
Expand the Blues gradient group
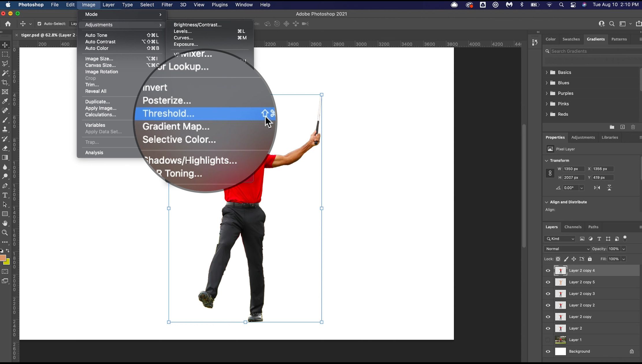point(547,82)
